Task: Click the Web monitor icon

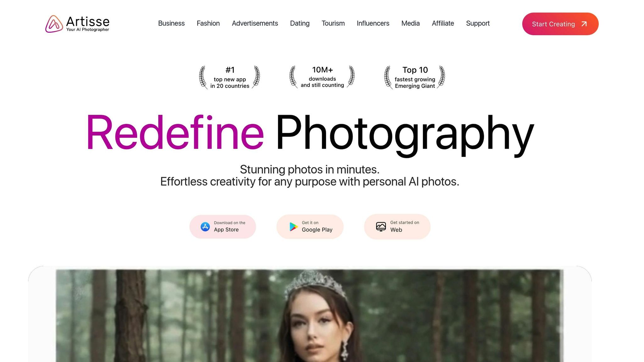Action: (381, 227)
